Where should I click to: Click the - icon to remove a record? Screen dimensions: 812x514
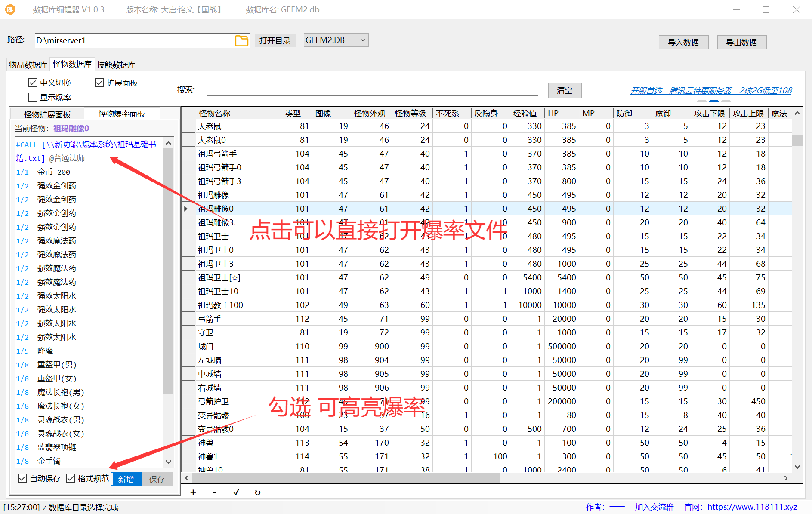pos(214,492)
